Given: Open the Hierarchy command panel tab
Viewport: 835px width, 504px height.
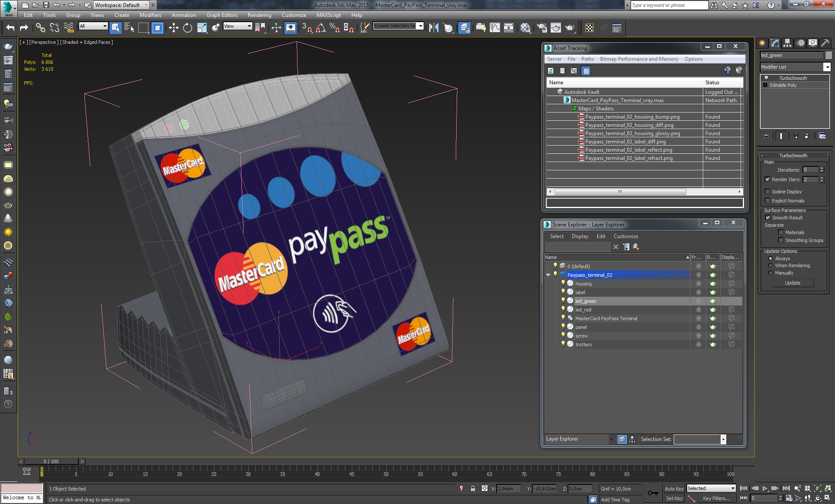Looking at the screenshot, I should [x=787, y=43].
